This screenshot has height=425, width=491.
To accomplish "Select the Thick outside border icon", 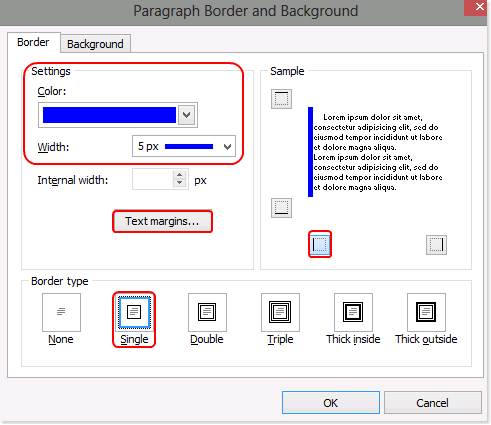I will (x=426, y=312).
